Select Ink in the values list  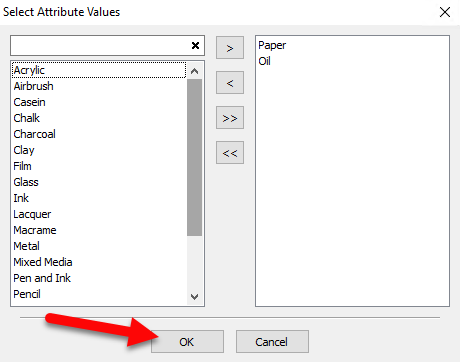(99, 198)
